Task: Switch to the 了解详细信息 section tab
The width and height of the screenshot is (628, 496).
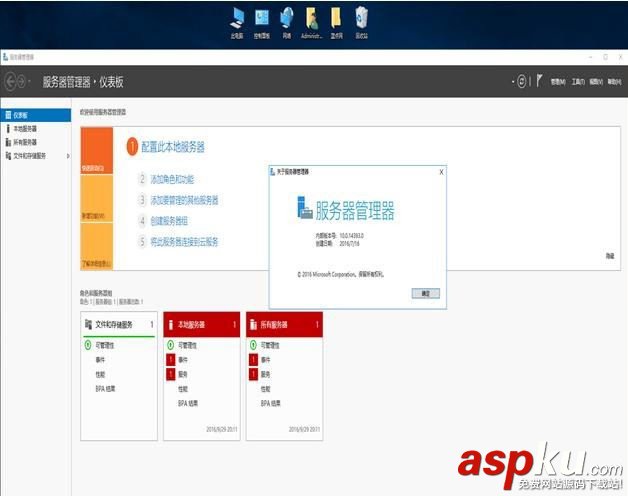Action: click(97, 246)
